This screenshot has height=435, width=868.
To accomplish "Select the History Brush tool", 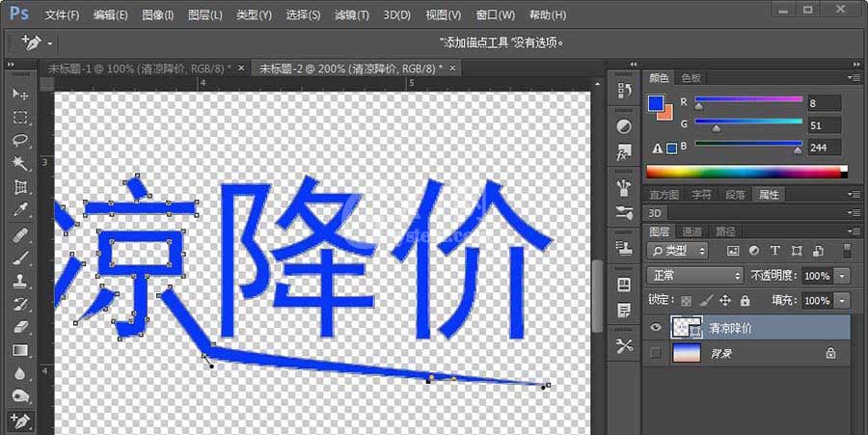I will [x=20, y=305].
